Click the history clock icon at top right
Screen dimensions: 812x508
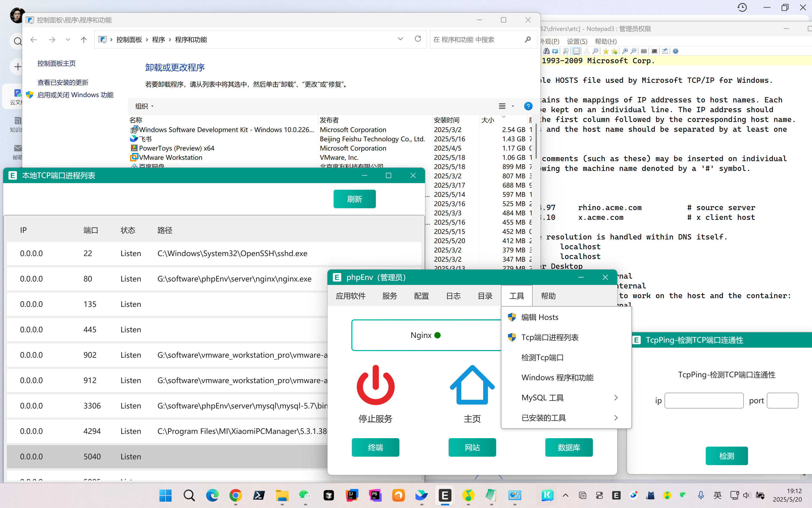coord(742,7)
